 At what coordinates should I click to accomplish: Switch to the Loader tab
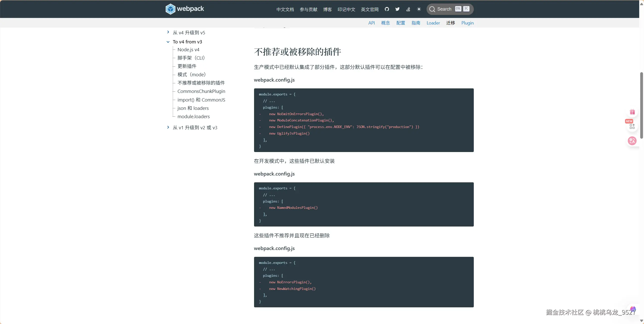pos(433,23)
